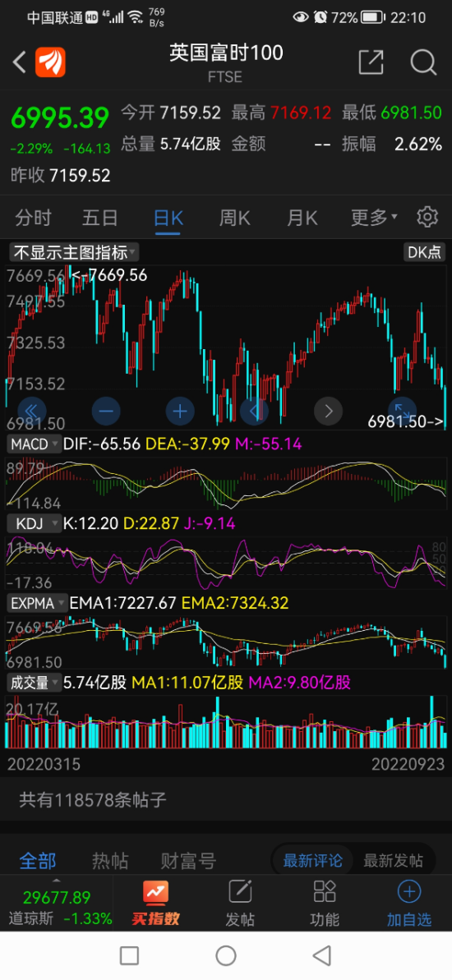Select 热帖 posts tab
Viewport: 452px width, 980px height.
(110, 861)
